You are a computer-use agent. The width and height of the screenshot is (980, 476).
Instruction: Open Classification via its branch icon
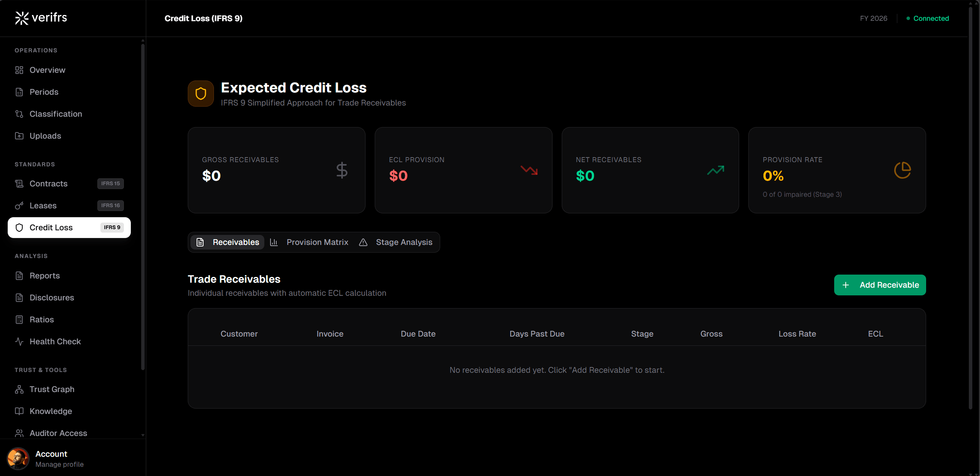20,114
